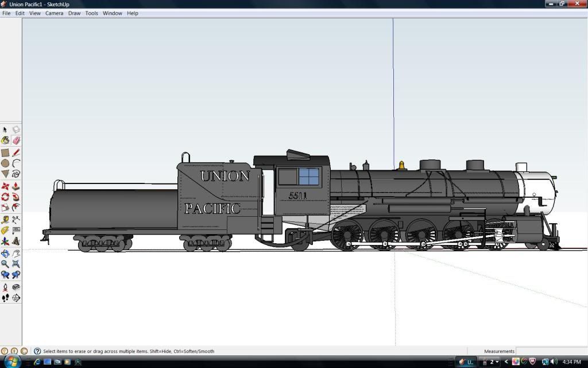The image size is (588, 368).
Task: Click the 5511 number on the cab
Action: 298,195
